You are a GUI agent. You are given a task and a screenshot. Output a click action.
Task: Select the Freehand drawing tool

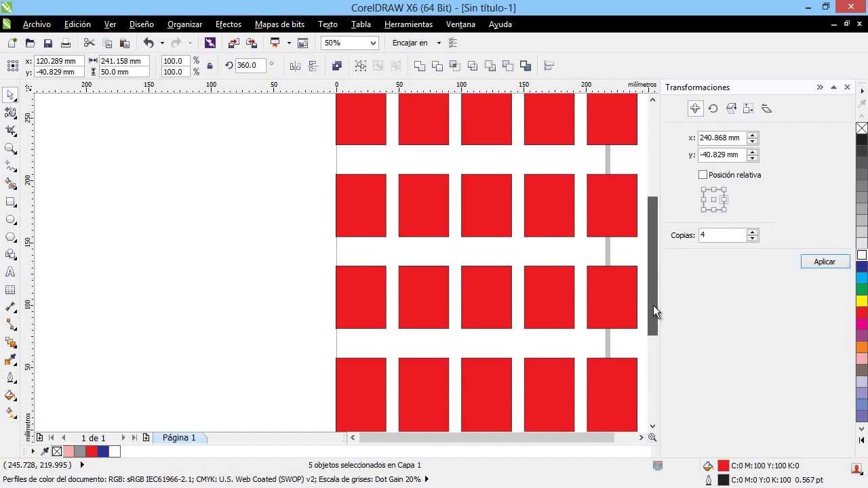[x=10, y=165]
